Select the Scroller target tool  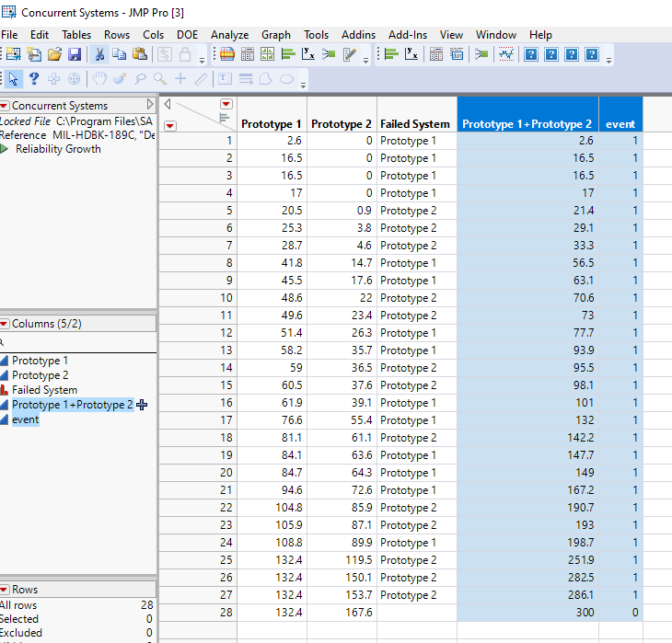pyautogui.click(x=75, y=79)
